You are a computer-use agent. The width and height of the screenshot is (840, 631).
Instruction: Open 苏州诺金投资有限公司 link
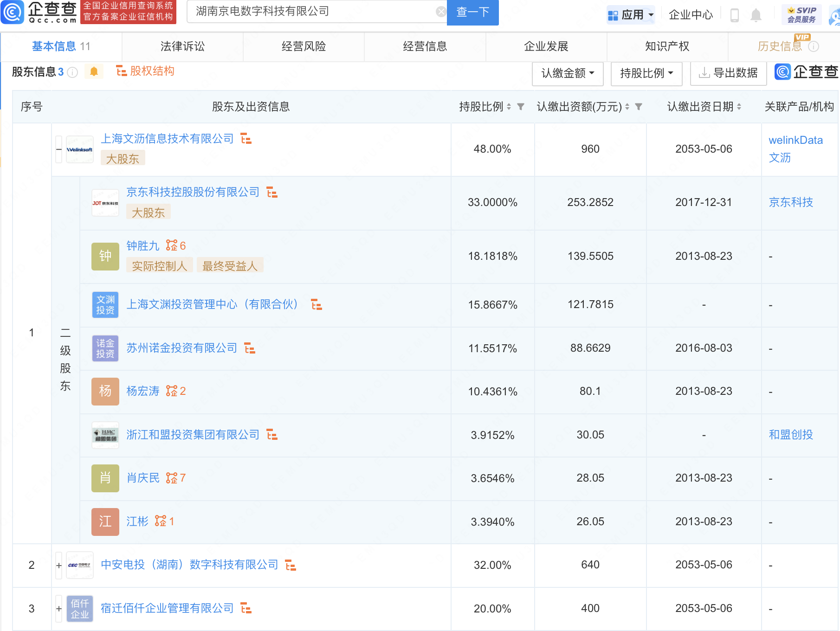click(x=181, y=348)
